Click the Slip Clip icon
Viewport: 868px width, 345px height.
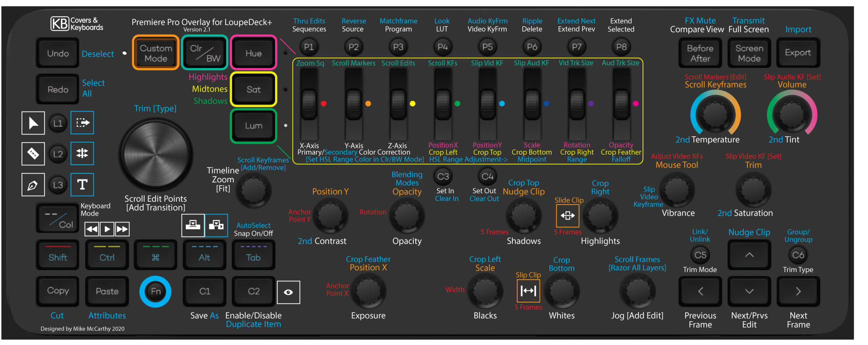click(528, 290)
